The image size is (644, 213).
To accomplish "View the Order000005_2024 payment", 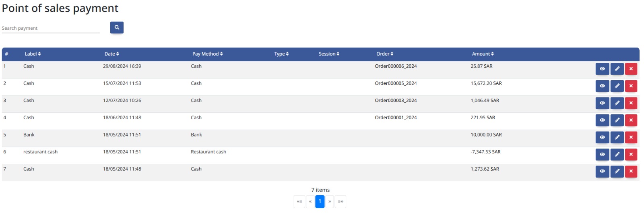I will [602, 86].
